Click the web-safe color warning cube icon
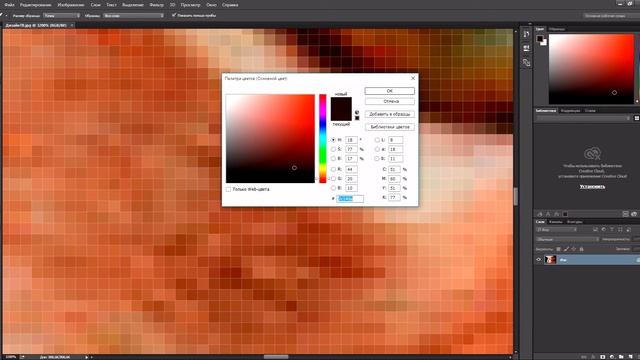Screen dimensions: 640x360 tap(357, 112)
